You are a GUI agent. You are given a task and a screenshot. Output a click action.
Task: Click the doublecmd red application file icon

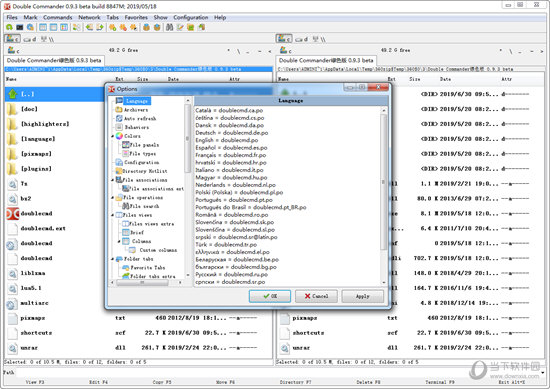click(x=13, y=213)
